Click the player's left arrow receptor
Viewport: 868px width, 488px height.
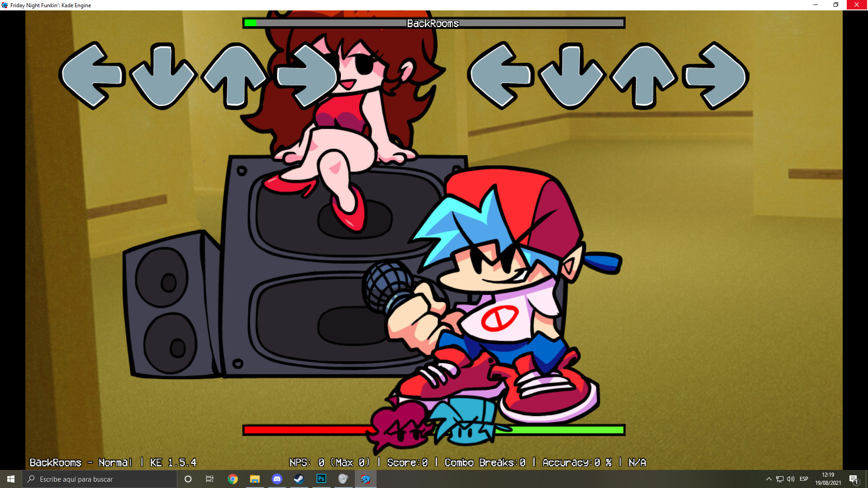(x=500, y=75)
